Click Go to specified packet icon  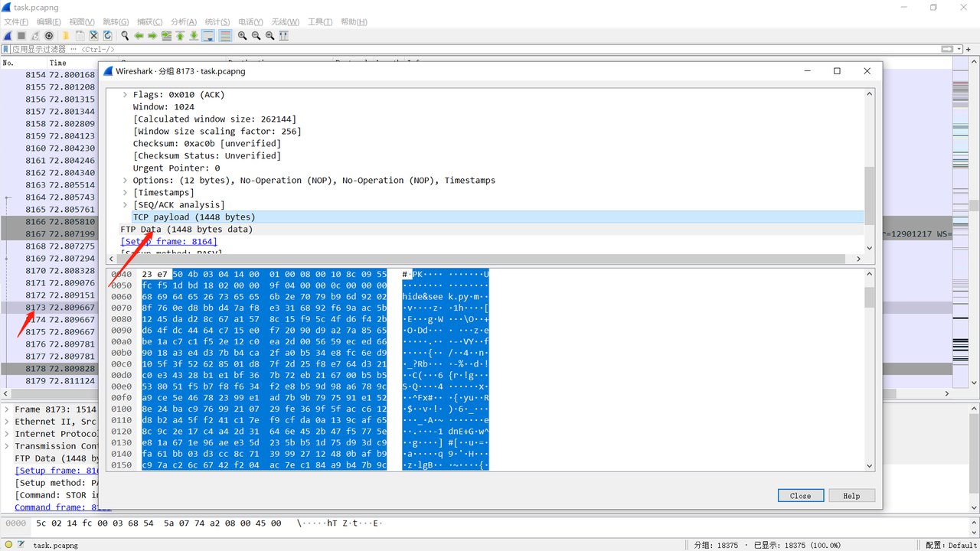pyautogui.click(x=166, y=36)
